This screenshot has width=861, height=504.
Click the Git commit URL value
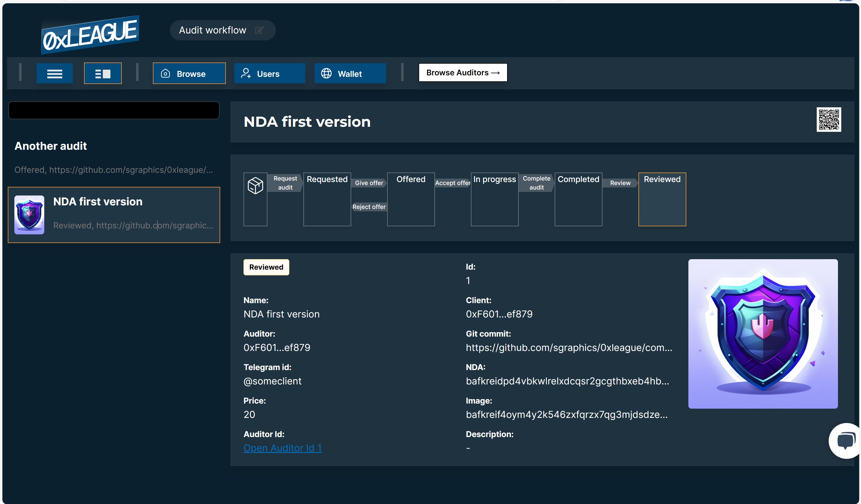(569, 347)
